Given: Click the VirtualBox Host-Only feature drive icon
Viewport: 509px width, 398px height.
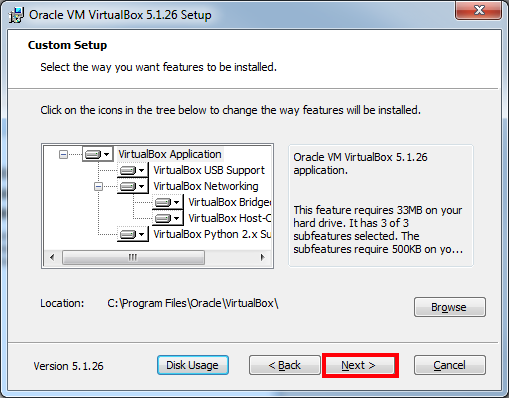Looking at the screenshot, I should coord(167,218).
